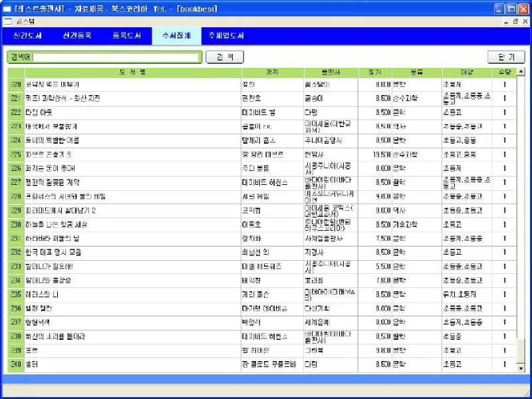Click author cell '최남선 외'
This screenshot has width=532, height=399.
point(273,253)
